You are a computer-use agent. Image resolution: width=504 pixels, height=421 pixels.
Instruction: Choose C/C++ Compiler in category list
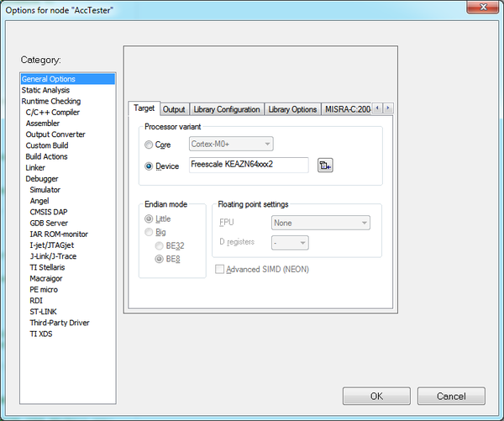pyautogui.click(x=52, y=112)
